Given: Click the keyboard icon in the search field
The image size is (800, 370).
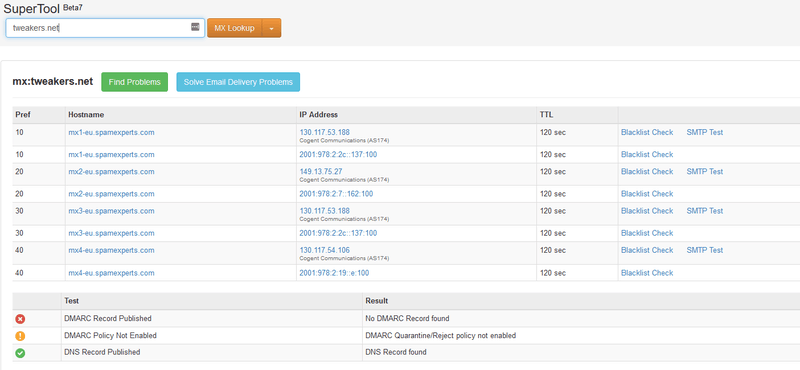Looking at the screenshot, I should point(195,27).
